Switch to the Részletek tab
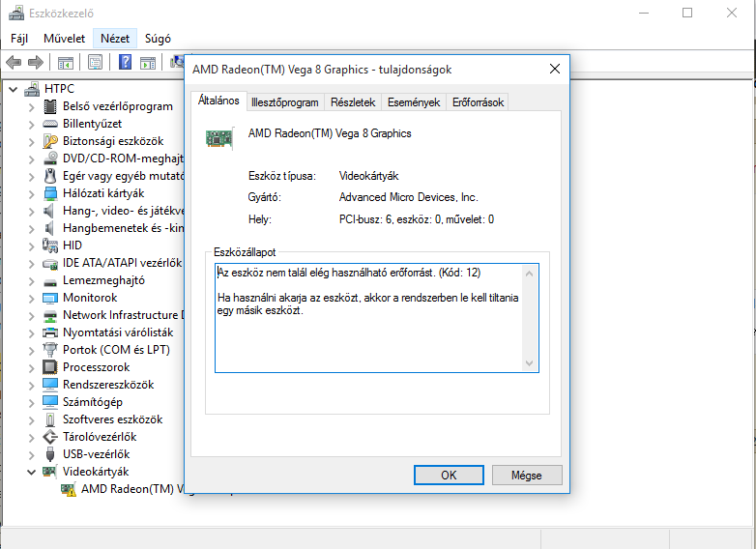The height and width of the screenshot is (549, 756). pyautogui.click(x=353, y=102)
